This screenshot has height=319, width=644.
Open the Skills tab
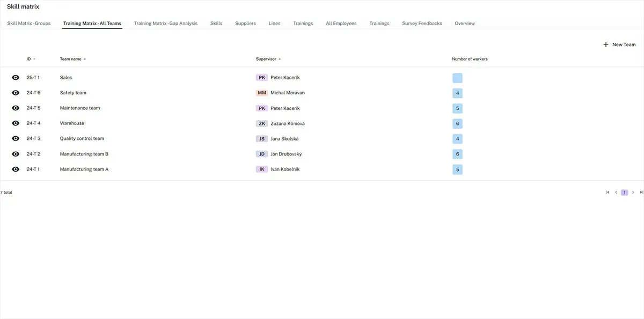coord(216,24)
